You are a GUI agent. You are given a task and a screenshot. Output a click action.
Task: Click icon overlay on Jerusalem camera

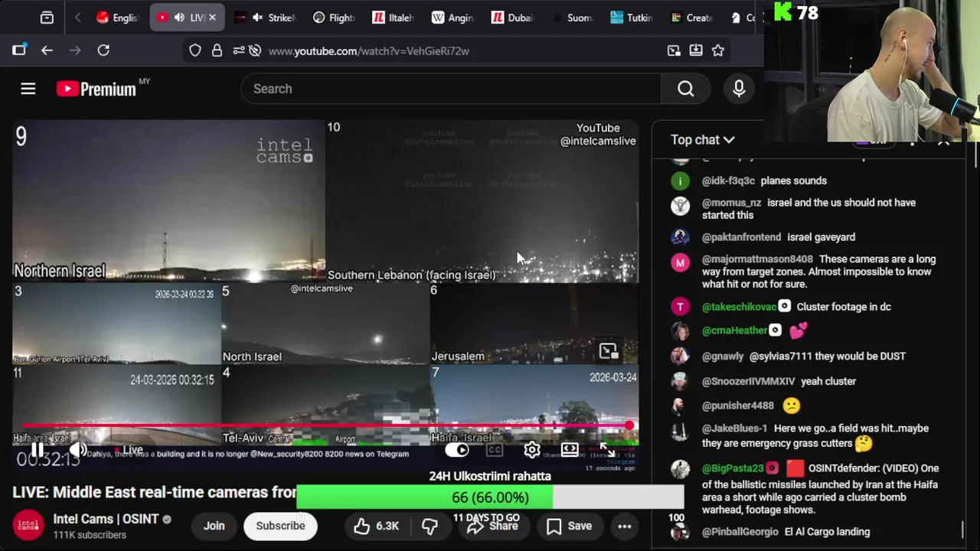click(x=608, y=351)
